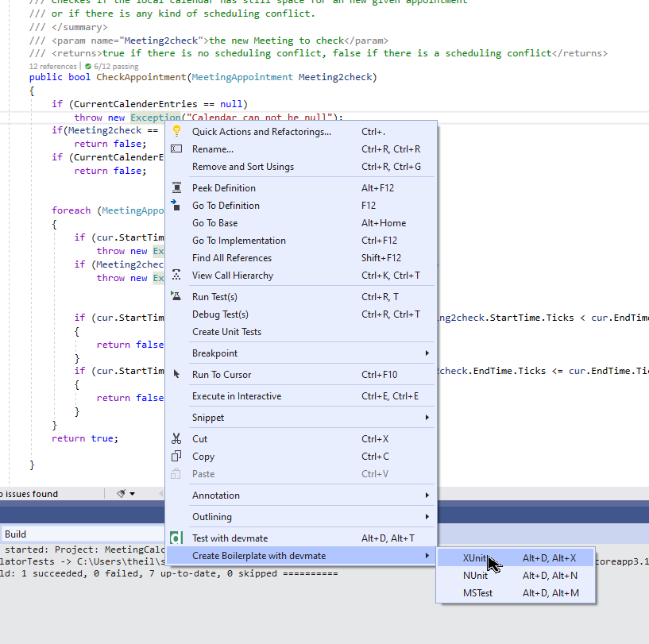Image resolution: width=649 pixels, height=644 pixels.
Task: Select Cut from the context menu
Action: point(301,438)
